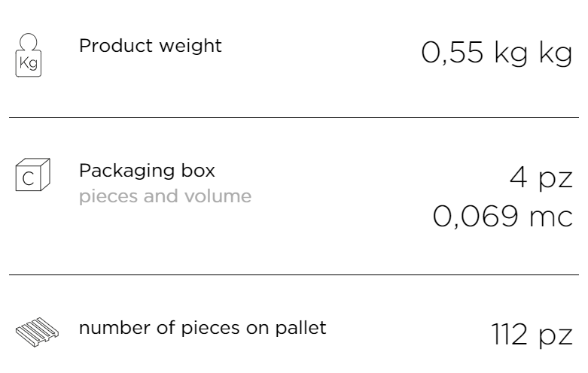The width and height of the screenshot is (588, 373).
Task: Click the ring atop the weight icon
Action: tap(29, 41)
